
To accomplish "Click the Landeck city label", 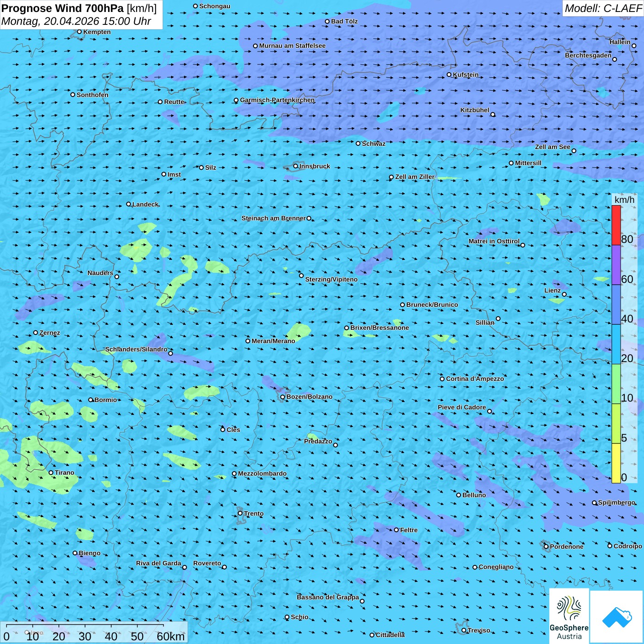I will [145, 204].
